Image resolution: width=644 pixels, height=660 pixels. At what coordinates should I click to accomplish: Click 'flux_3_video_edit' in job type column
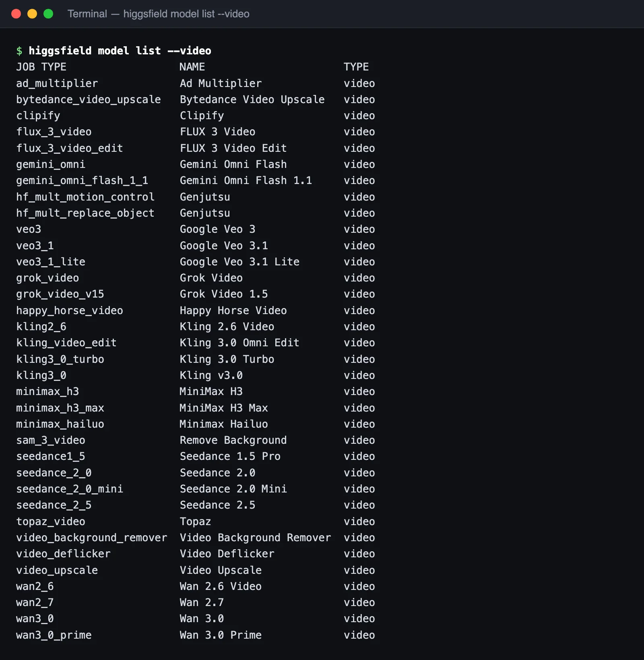pos(70,148)
